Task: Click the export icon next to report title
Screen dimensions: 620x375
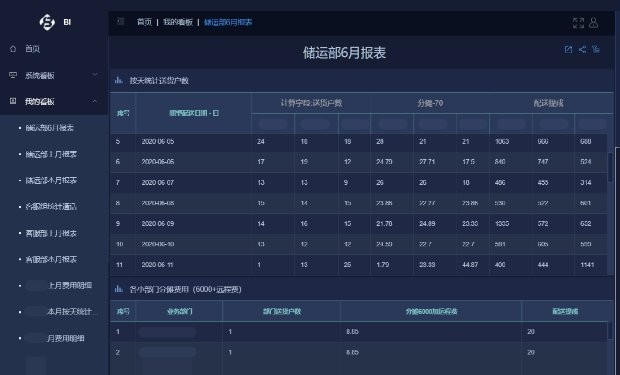Action: pyautogui.click(x=568, y=49)
